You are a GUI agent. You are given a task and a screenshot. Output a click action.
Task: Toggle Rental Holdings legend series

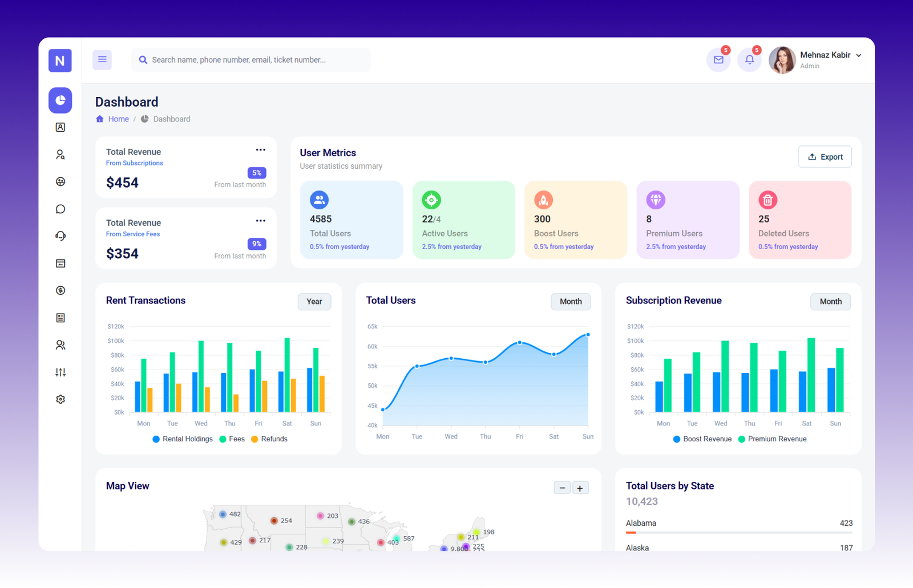click(x=183, y=439)
